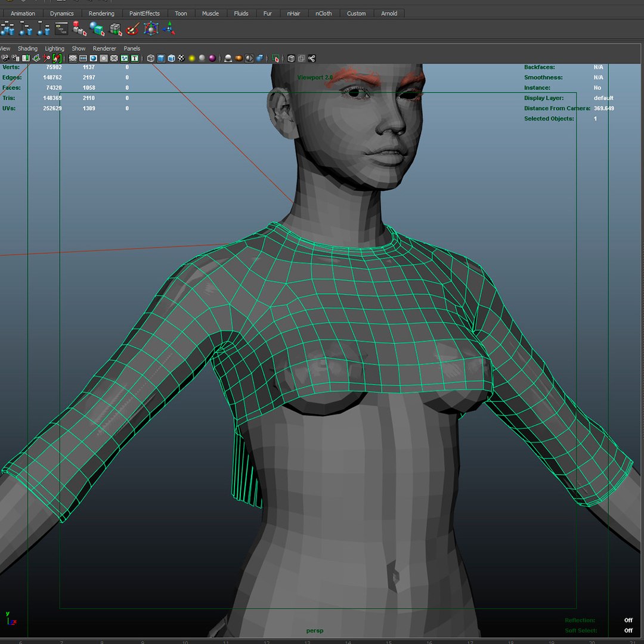Toggle the Resolution Gate display

click(x=93, y=58)
